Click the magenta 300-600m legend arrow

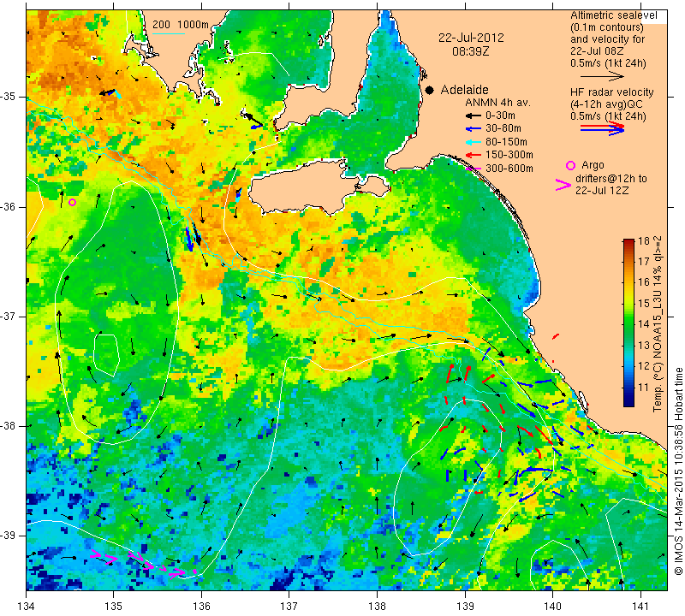(473, 168)
